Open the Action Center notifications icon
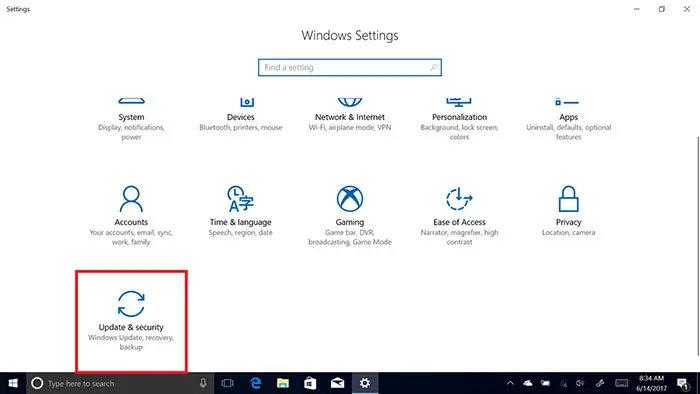The width and height of the screenshot is (700, 394). pyautogui.click(x=683, y=383)
